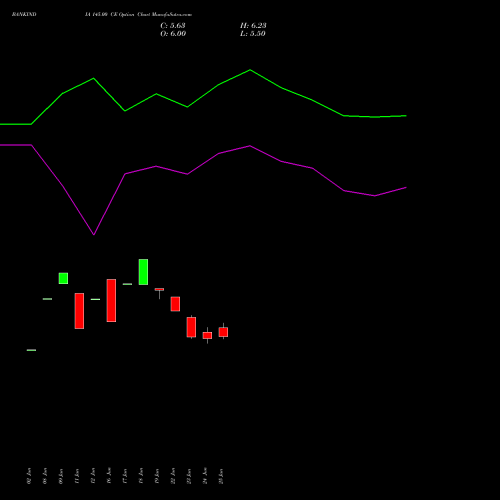
Task: Select the 16 Jun date label
Action: tap(109, 476)
